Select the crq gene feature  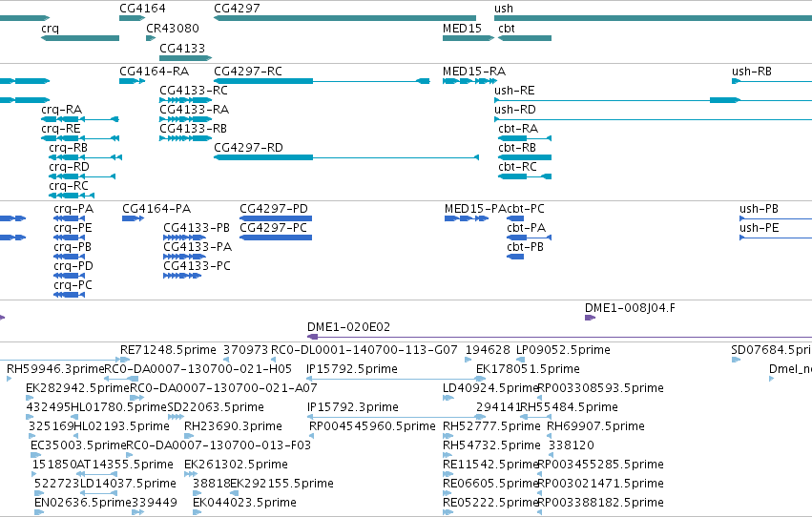(80, 38)
